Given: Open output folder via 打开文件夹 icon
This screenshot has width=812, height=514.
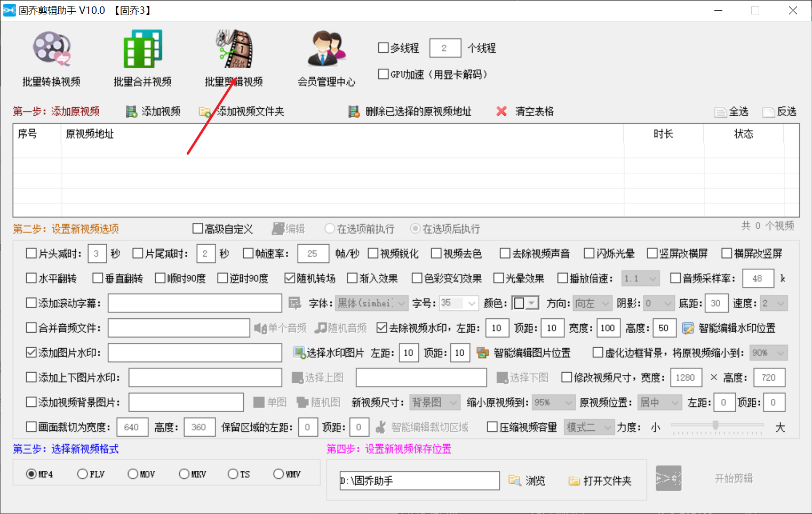Looking at the screenshot, I should click(x=575, y=480).
